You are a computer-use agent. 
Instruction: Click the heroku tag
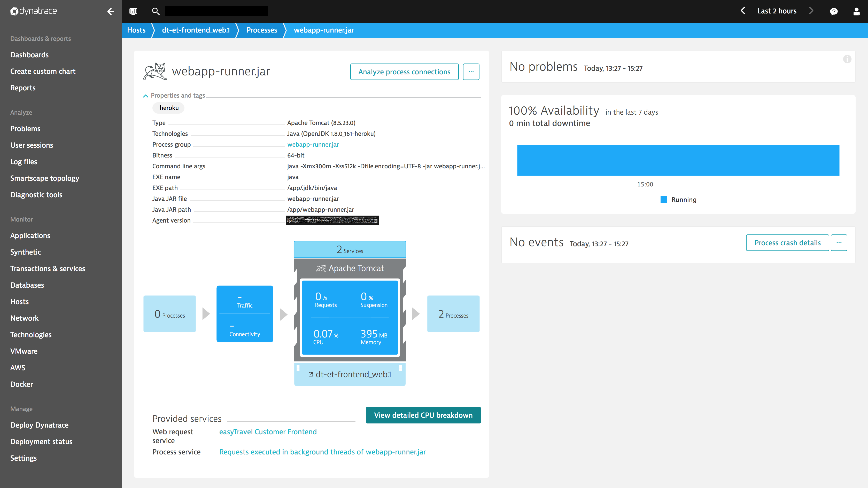point(169,108)
